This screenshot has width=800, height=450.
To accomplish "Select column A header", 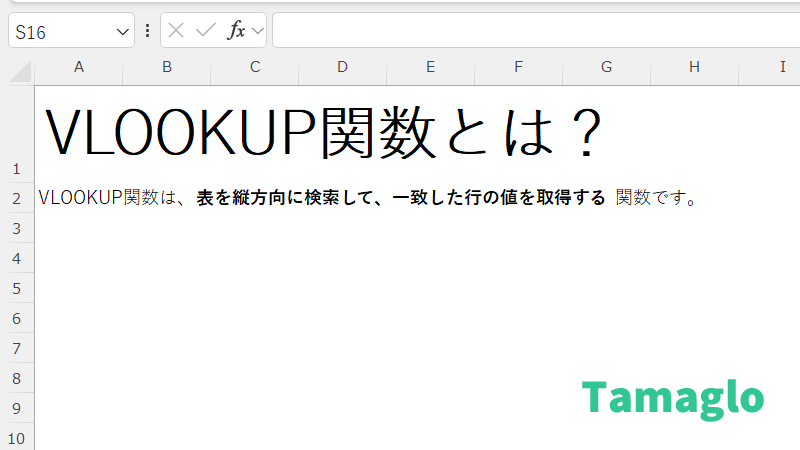I will click(79, 67).
